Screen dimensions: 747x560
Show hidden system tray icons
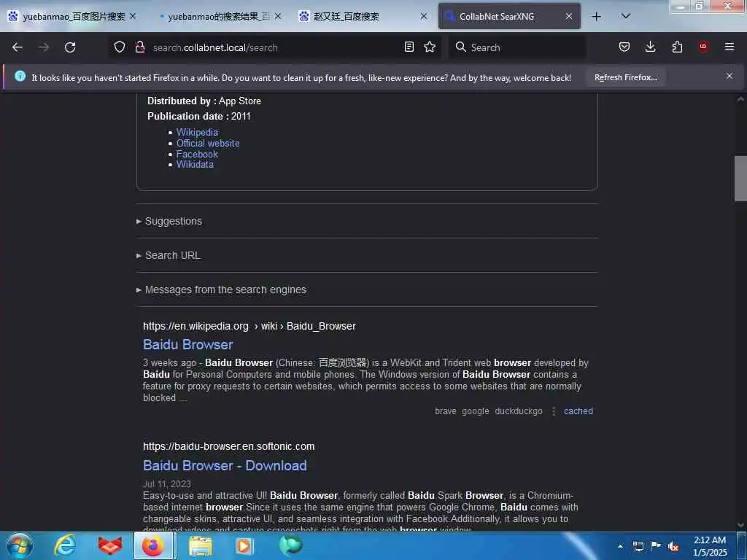(620, 546)
